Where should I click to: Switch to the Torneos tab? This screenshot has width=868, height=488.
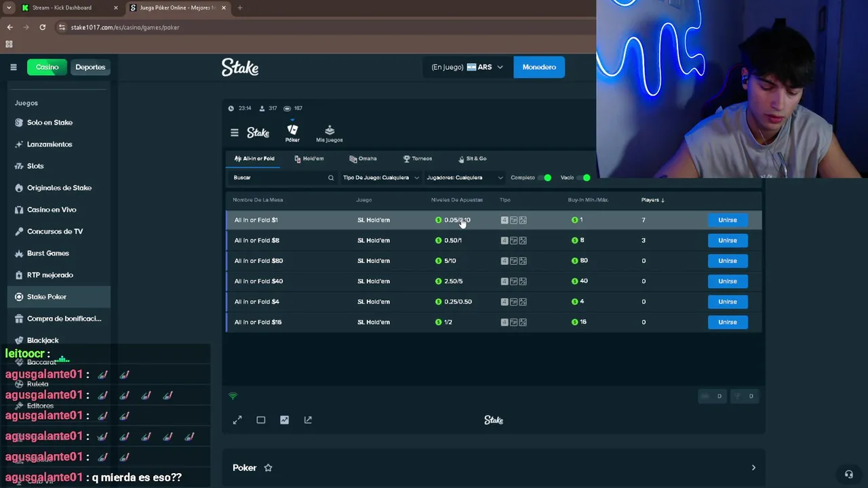[x=418, y=159]
